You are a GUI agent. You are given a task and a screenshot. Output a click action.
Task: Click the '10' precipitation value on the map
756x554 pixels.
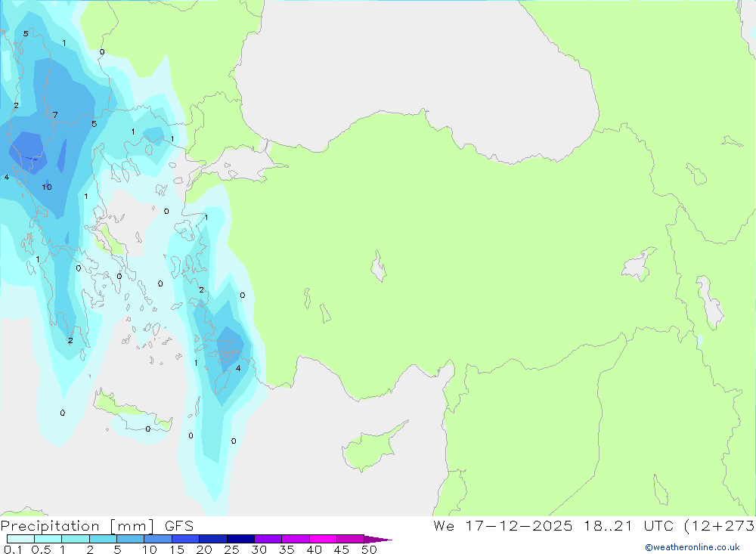47,187
